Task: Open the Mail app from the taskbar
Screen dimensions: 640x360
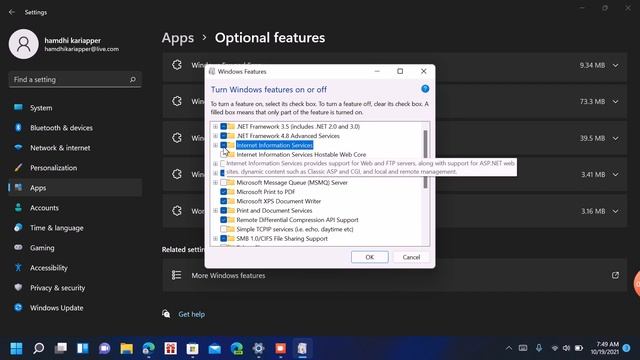Action: tap(214, 348)
